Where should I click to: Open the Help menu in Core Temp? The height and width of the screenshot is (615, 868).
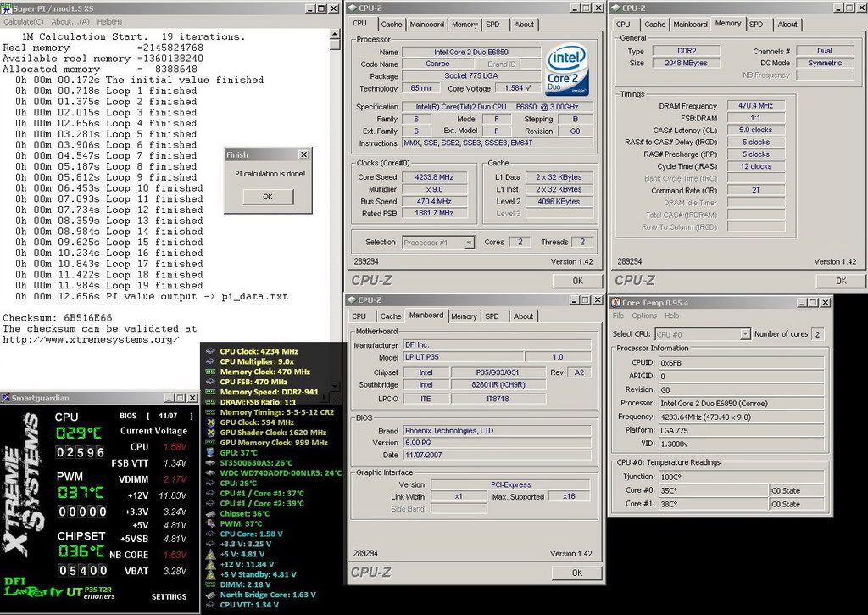(672, 316)
